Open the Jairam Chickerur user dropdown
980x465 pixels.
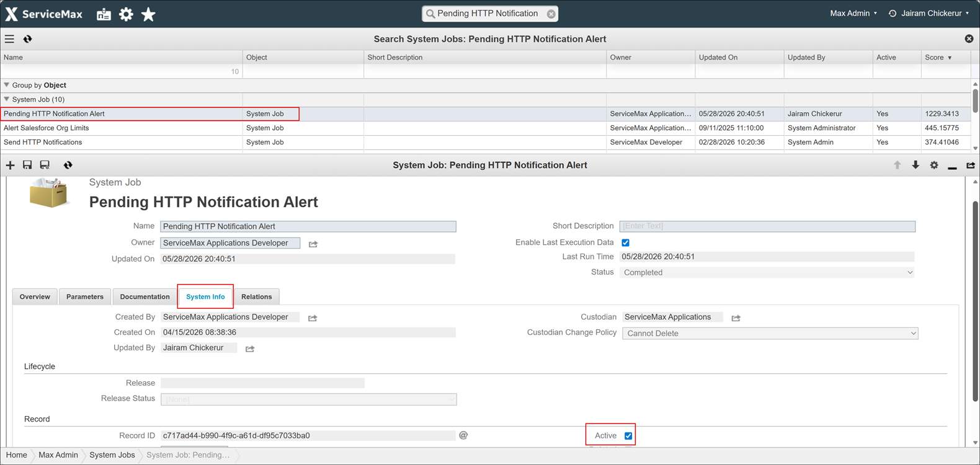[935, 13]
